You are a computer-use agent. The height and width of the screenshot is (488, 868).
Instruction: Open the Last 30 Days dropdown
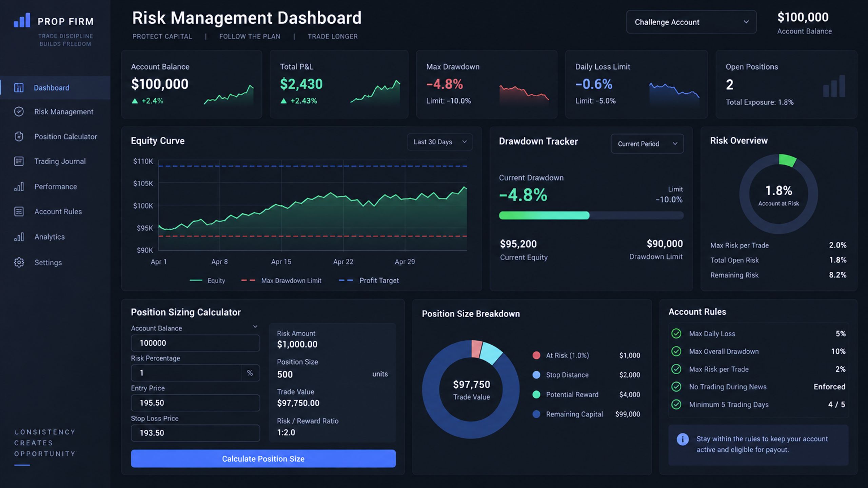[440, 142]
